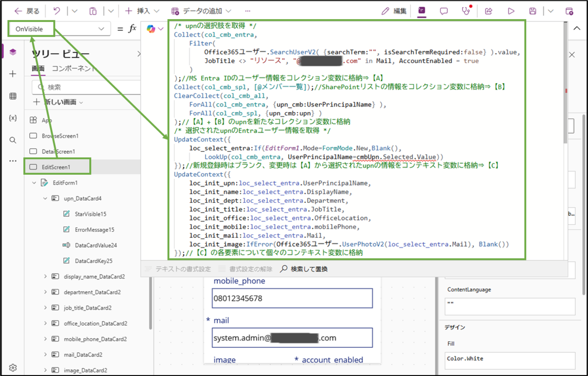
Task: Switch to the Screens (画面) tab
Action: 38,69
